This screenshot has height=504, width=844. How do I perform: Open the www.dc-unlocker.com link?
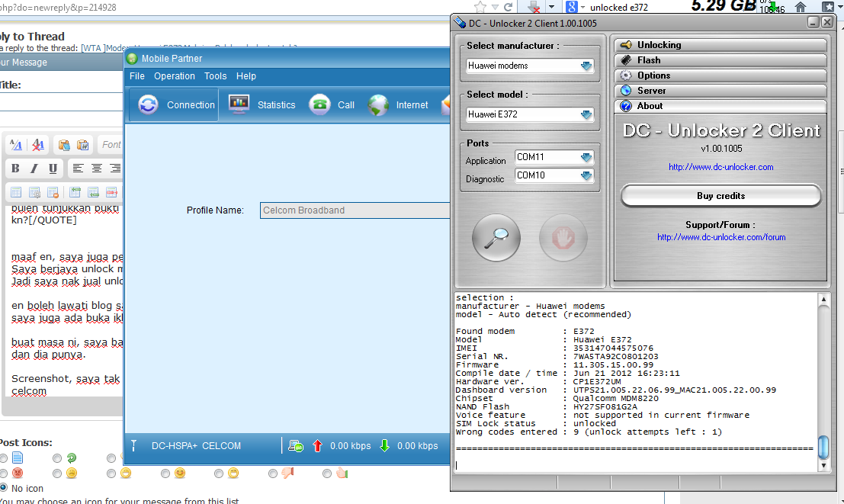pyautogui.click(x=720, y=167)
